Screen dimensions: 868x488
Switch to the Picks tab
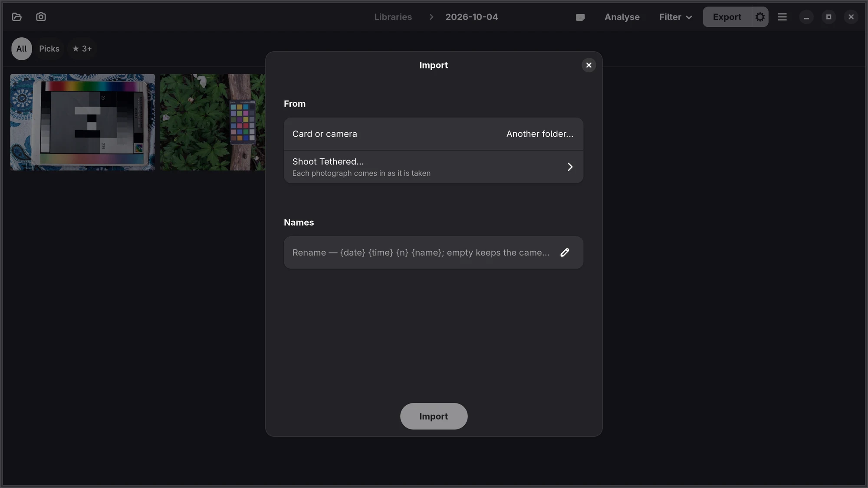coord(49,49)
